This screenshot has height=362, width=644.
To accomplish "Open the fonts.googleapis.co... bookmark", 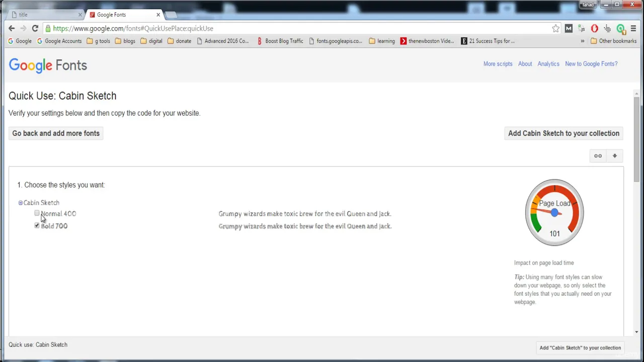I will tap(336, 41).
